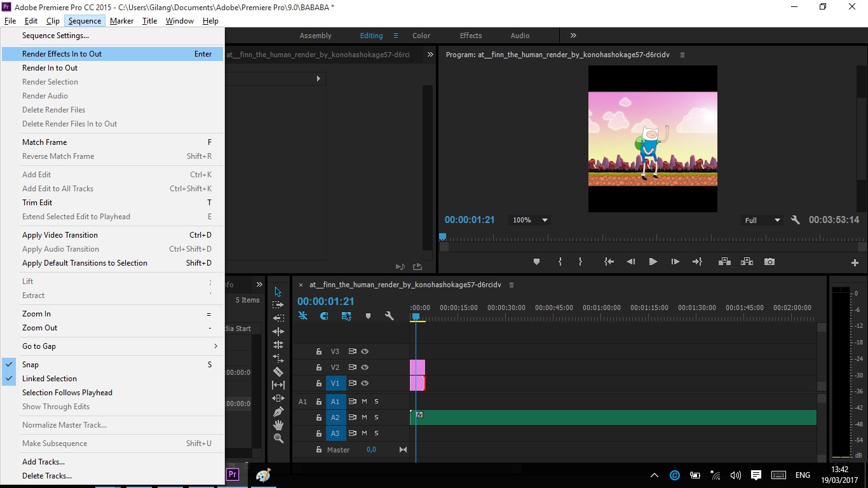The width and height of the screenshot is (868, 488).
Task: Toggle sync lock for track V1
Action: click(352, 383)
